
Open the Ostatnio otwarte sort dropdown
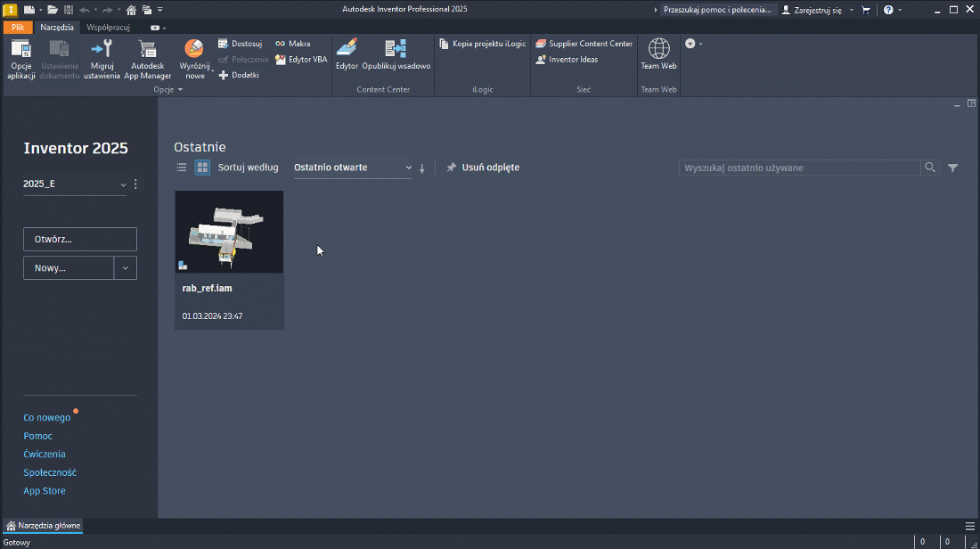pos(353,167)
